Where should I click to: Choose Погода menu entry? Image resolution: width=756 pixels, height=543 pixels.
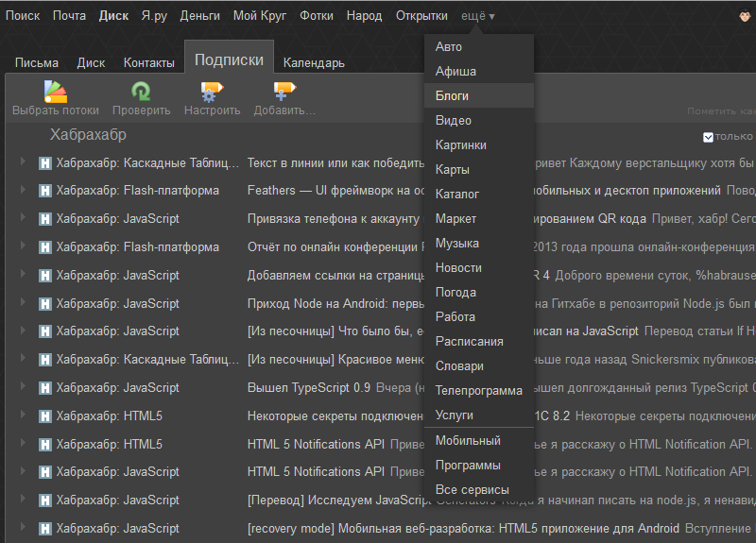[x=479, y=292]
